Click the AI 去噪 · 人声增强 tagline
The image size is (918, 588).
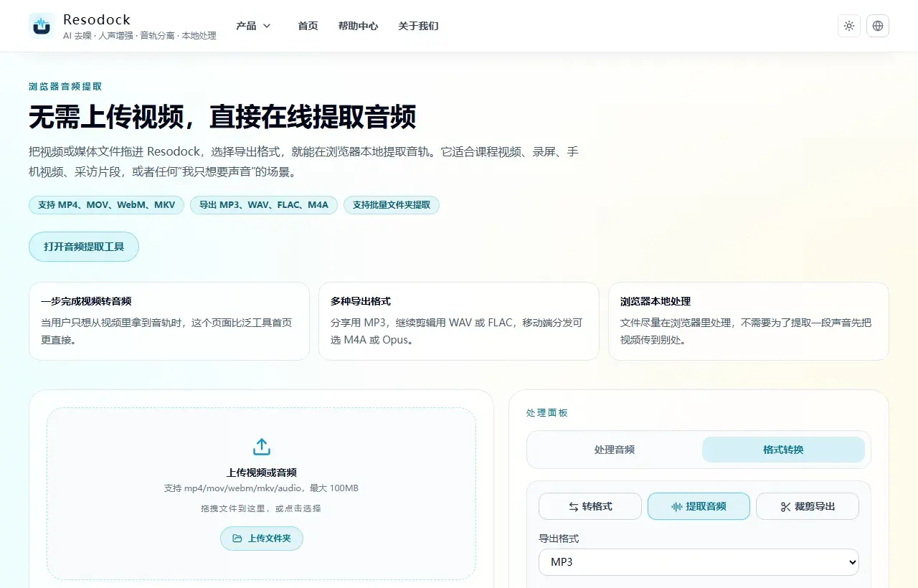[x=140, y=36]
